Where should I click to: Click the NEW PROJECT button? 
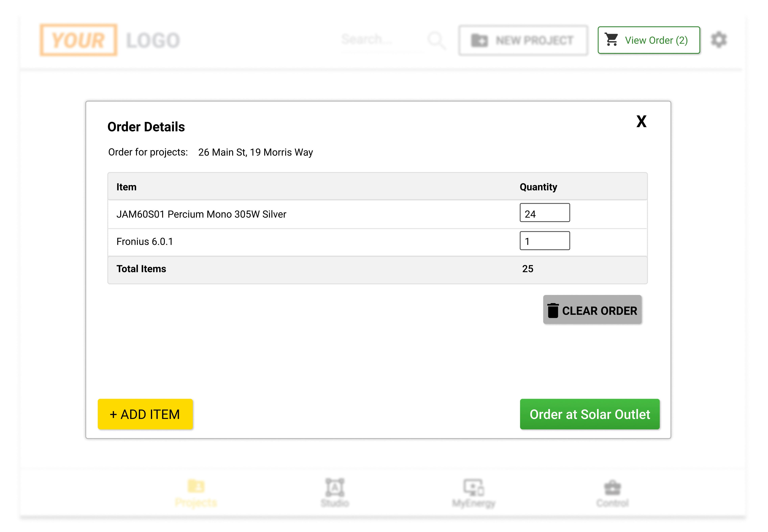pos(523,40)
